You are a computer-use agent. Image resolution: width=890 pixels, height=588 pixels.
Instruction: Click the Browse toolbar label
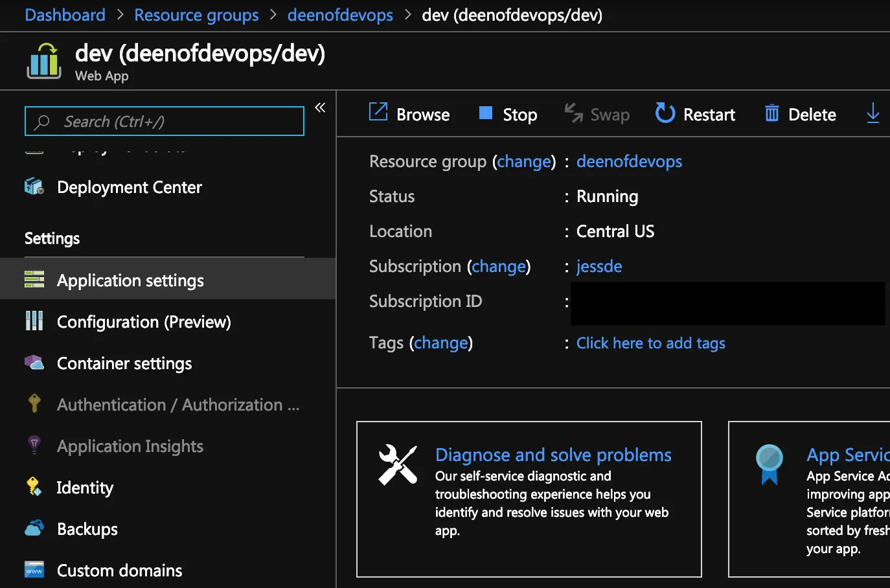[423, 115]
